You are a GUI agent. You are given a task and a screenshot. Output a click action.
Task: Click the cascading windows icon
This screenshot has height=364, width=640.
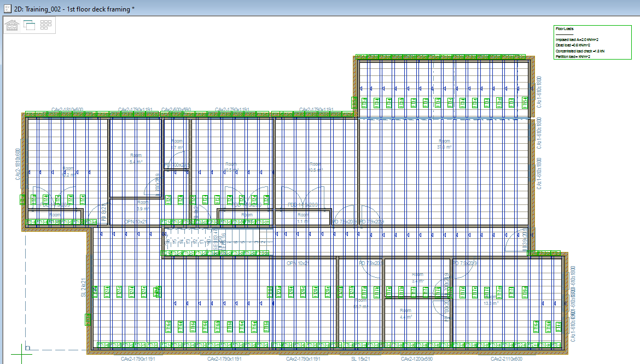pos(29,25)
